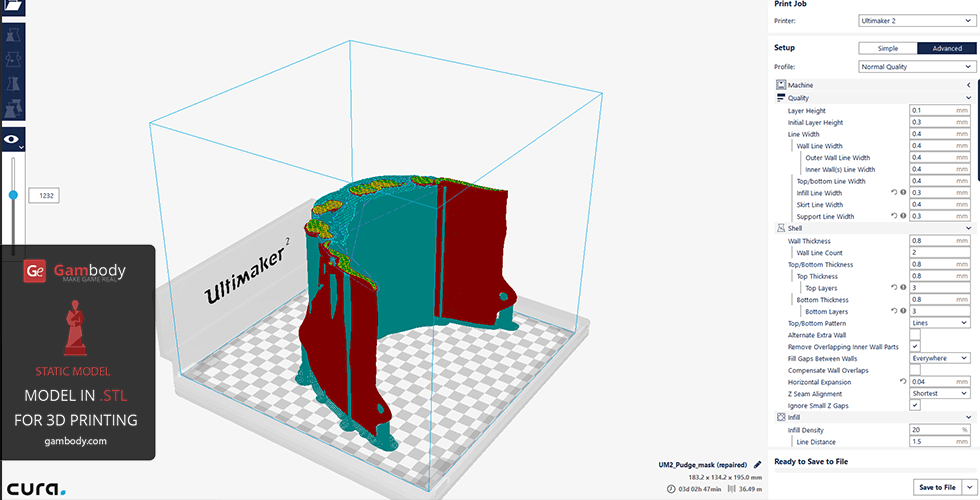Click the Save to File button
The height and width of the screenshot is (500, 980).
[x=936, y=487]
